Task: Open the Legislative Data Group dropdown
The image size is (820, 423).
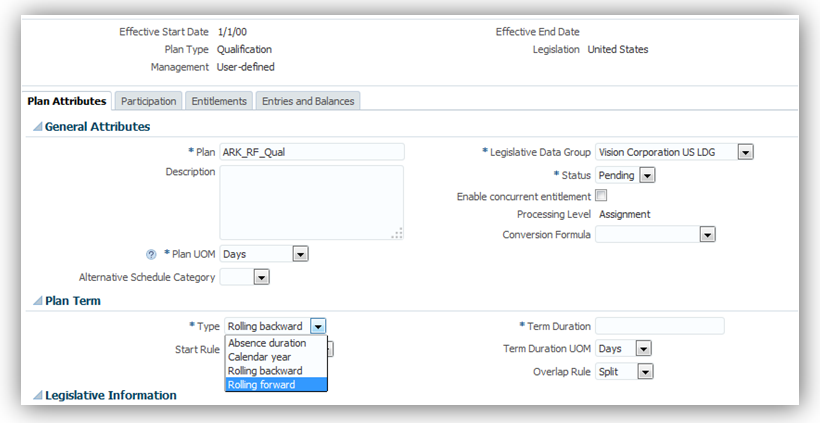Action: coord(745,152)
